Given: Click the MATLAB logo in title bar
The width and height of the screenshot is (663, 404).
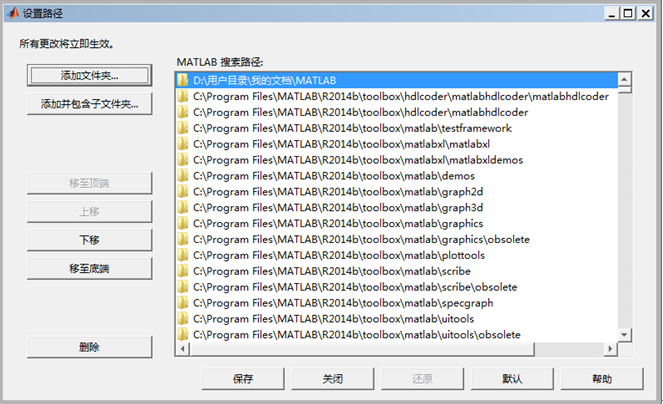Looking at the screenshot, I should (13, 13).
